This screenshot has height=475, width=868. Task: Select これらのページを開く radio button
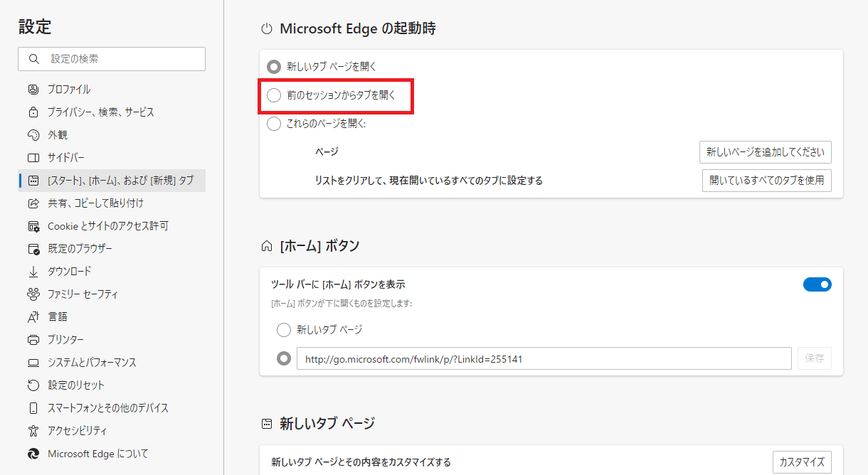click(x=274, y=124)
